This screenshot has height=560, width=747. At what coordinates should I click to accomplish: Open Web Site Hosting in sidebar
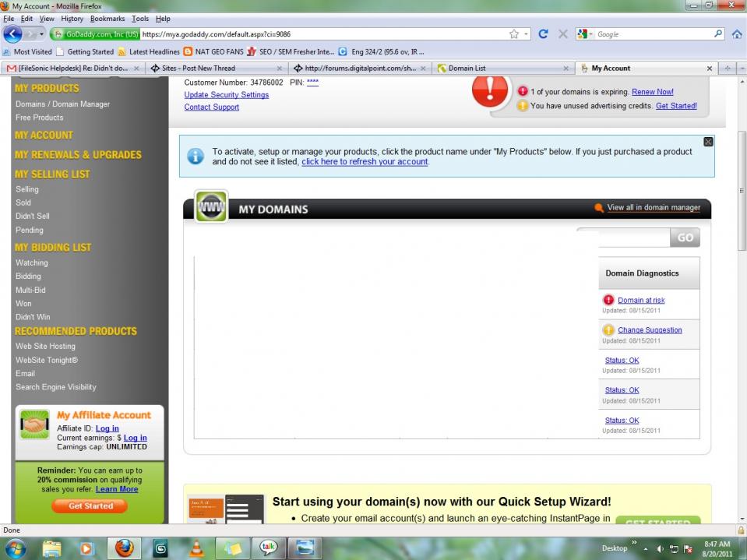coord(45,346)
